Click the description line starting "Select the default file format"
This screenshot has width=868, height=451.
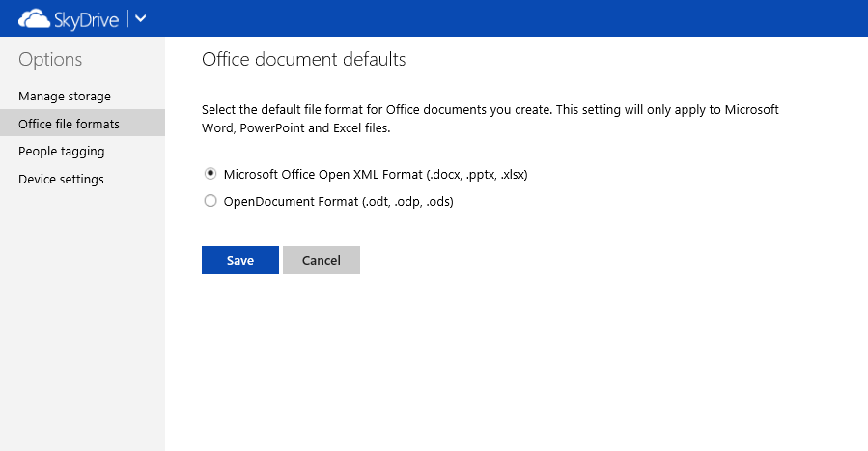pyautogui.click(x=490, y=110)
